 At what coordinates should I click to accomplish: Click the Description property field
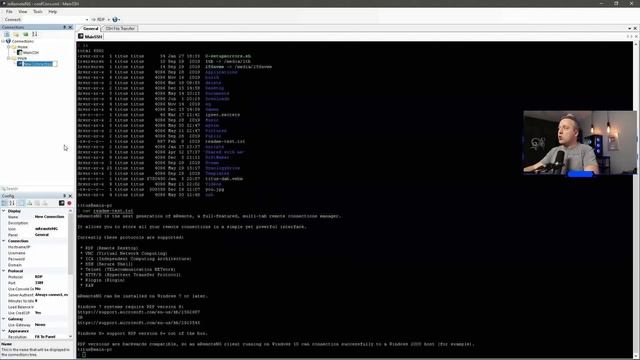[37, 223]
